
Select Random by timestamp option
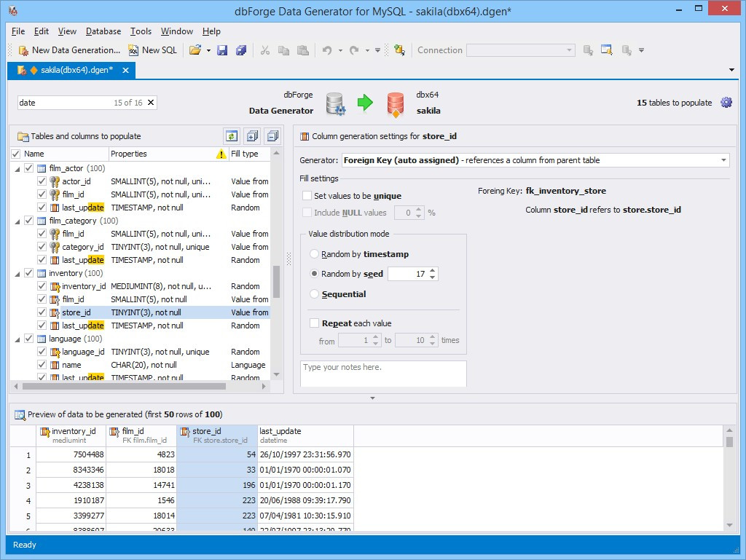click(314, 254)
